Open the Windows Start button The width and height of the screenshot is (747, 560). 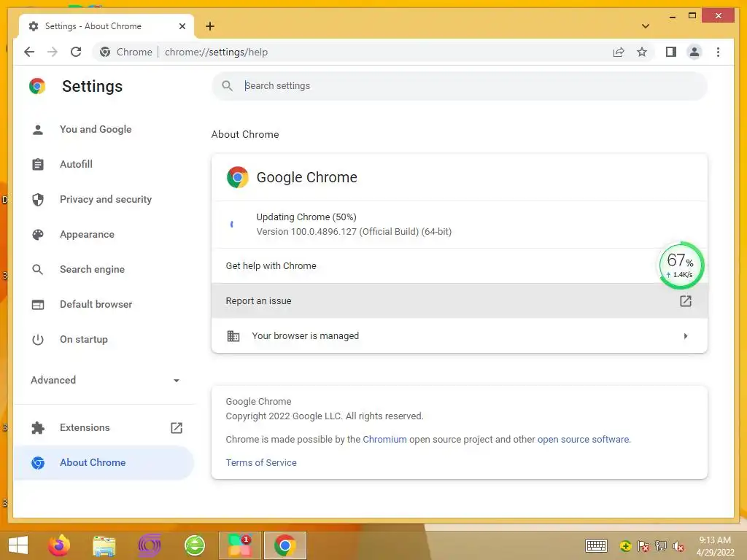pos(18,545)
